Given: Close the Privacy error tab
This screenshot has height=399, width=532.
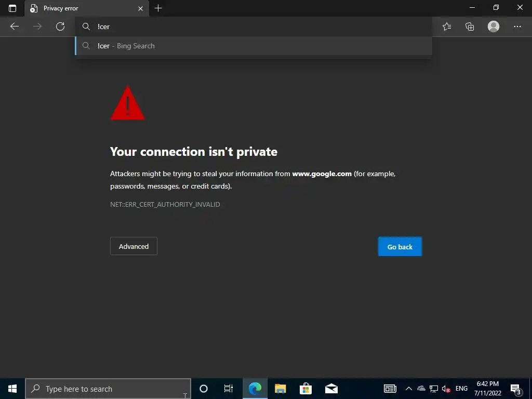Looking at the screenshot, I should click(x=140, y=8).
